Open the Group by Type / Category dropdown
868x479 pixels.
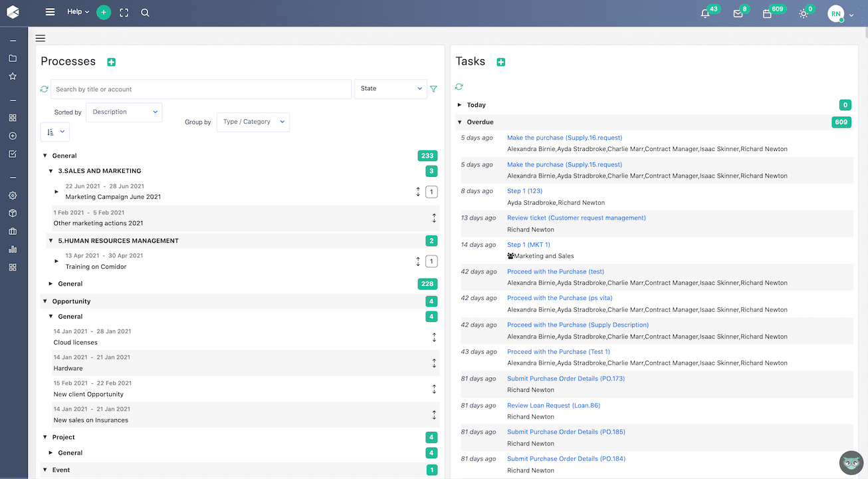click(x=253, y=122)
